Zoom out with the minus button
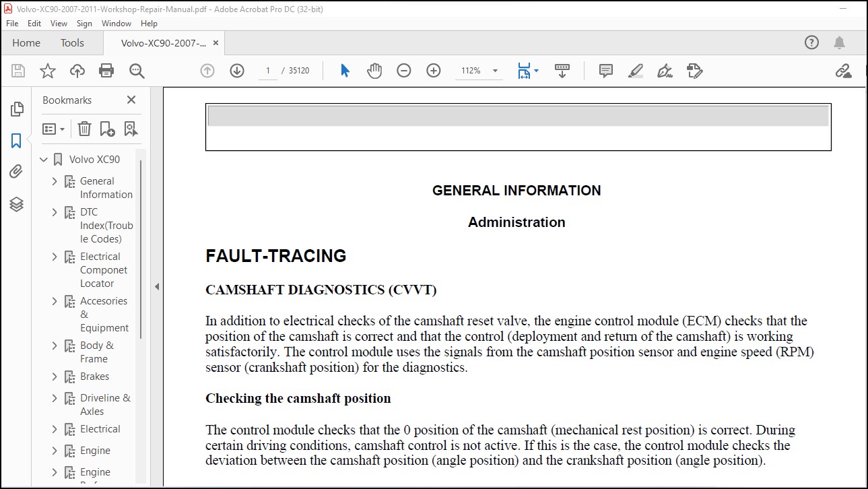 coord(404,71)
